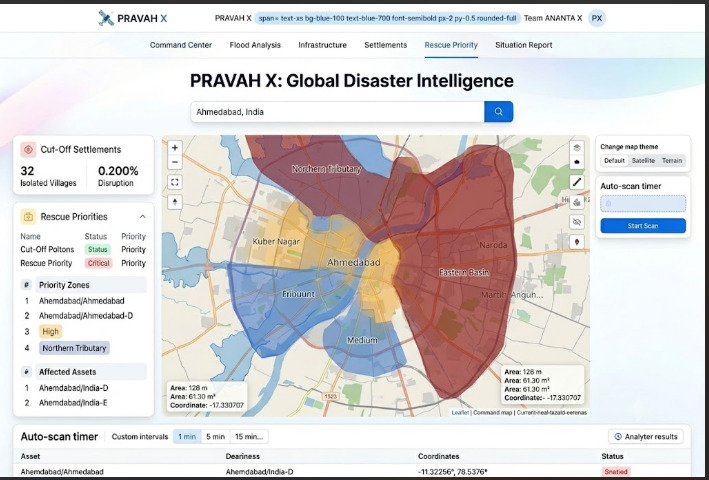The height and width of the screenshot is (480, 709).
Task: Open the Flood Analysis tab
Action: coord(255,45)
